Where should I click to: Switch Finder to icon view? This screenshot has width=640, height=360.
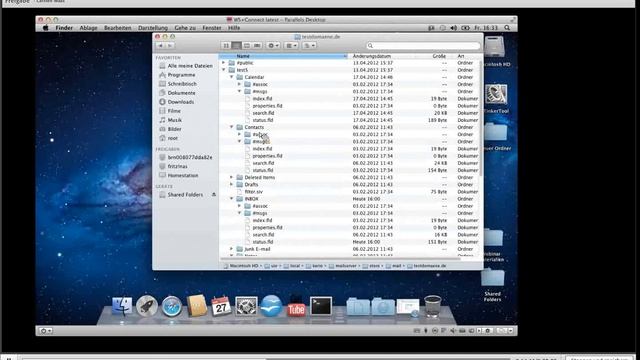point(226,46)
